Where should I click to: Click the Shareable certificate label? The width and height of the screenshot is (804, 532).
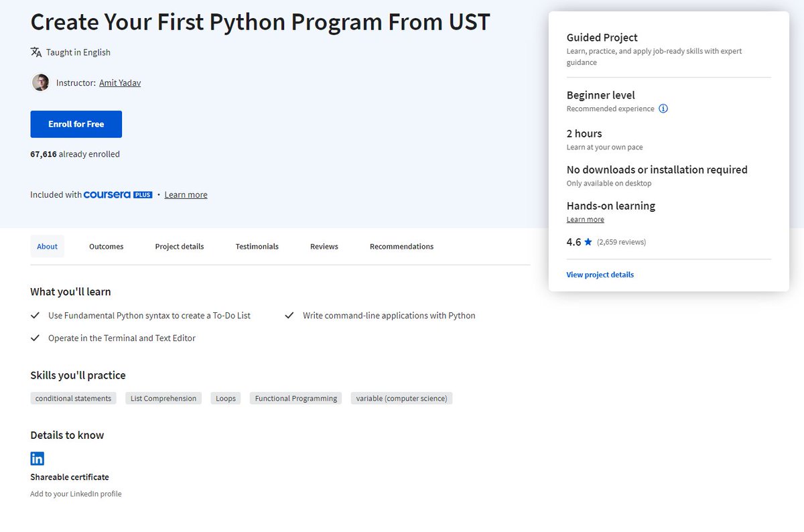(70, 477)
